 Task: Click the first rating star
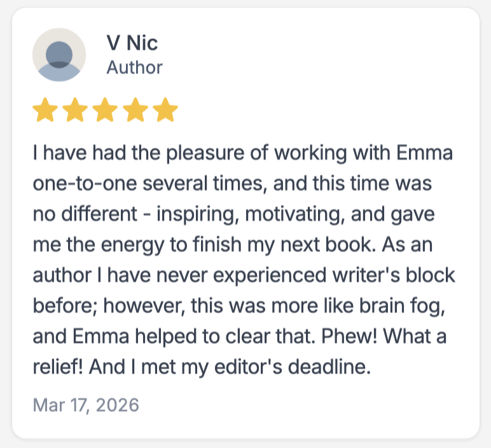[45, 110]
